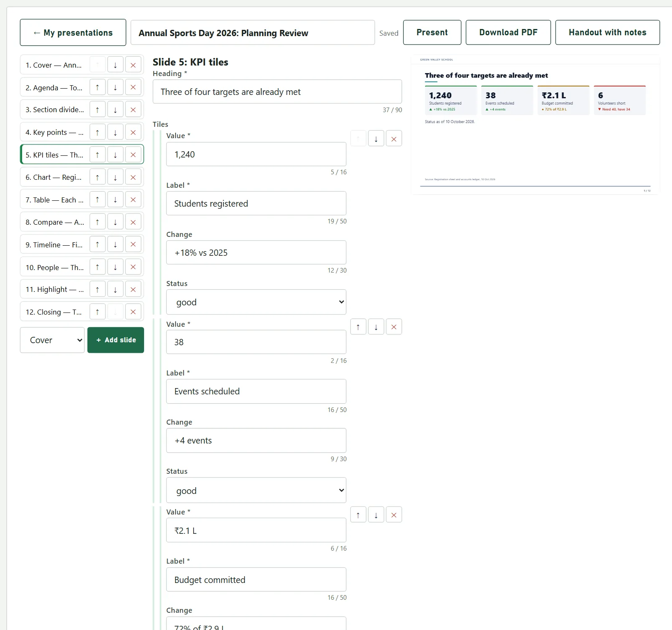672x630 pixels.
Task: Edit the Events scheduled label field
Action: (x=256, y=391)
